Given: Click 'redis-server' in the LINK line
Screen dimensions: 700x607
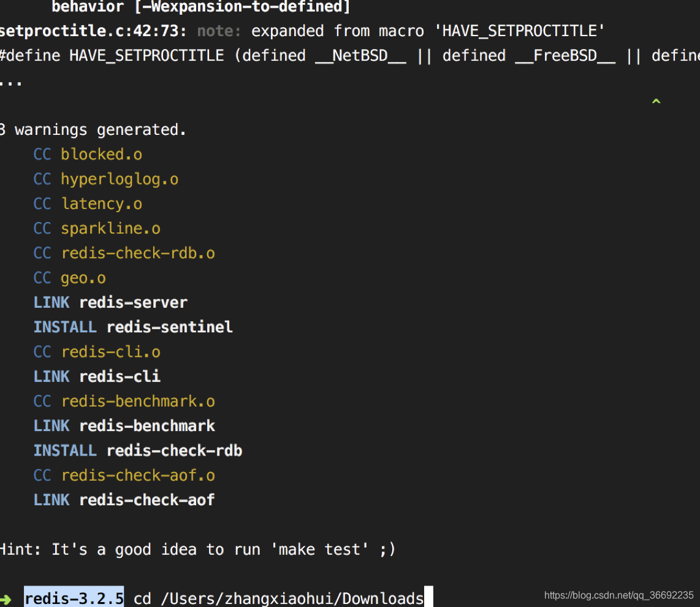Looking at the screenshot, I should [x=133, y=303].
